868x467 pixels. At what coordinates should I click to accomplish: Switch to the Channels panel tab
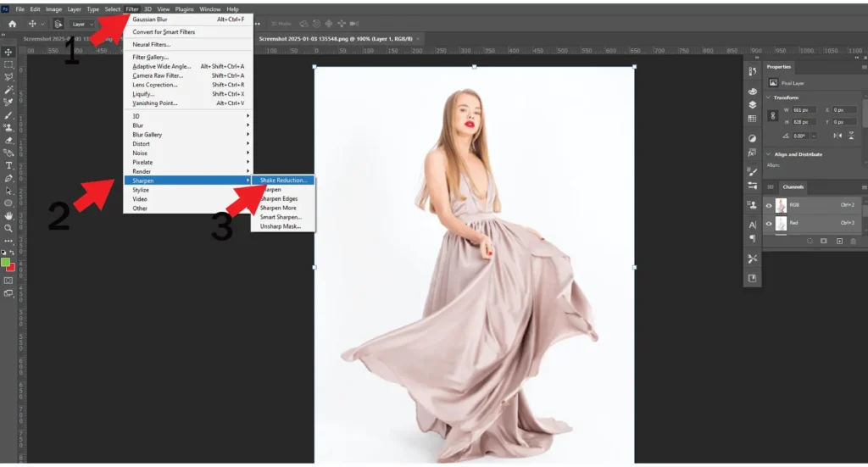[793, 186]
